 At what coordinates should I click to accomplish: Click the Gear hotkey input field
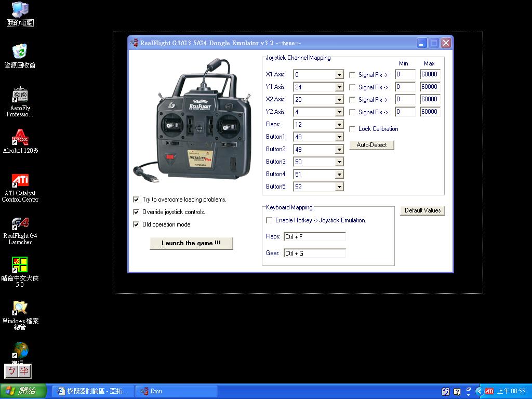(315, 253)
